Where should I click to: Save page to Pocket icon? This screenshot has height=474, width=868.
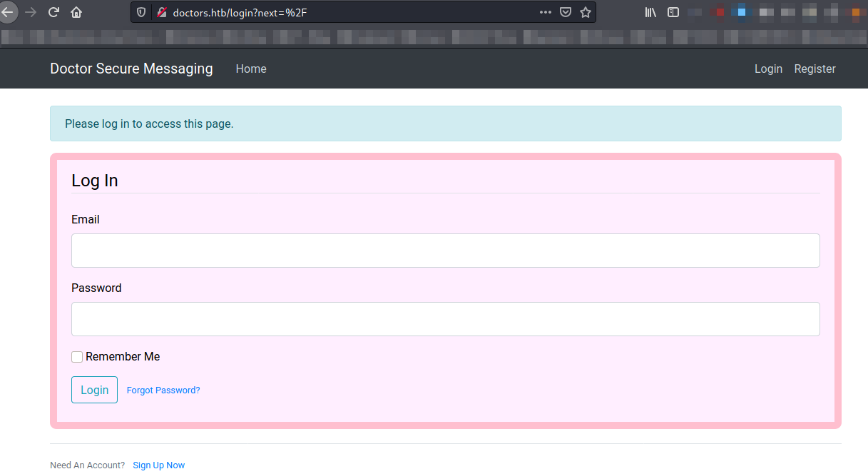[566, 12]
